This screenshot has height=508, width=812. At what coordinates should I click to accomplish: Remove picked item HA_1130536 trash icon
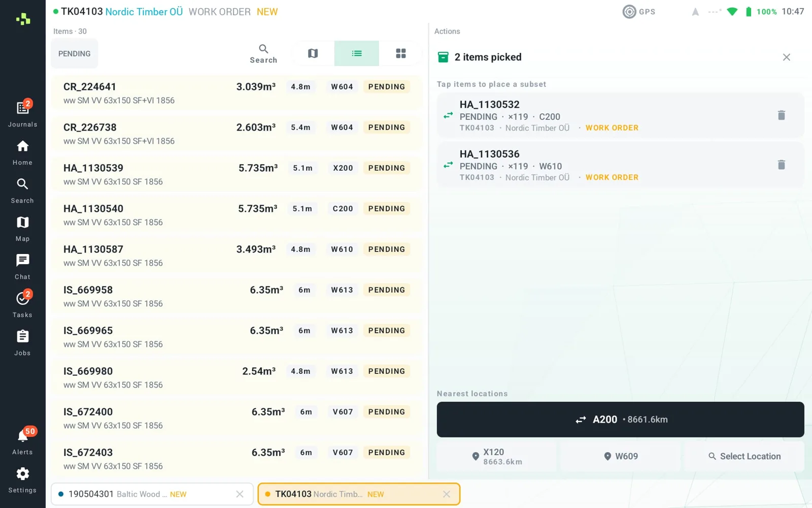tap(782, 165)
